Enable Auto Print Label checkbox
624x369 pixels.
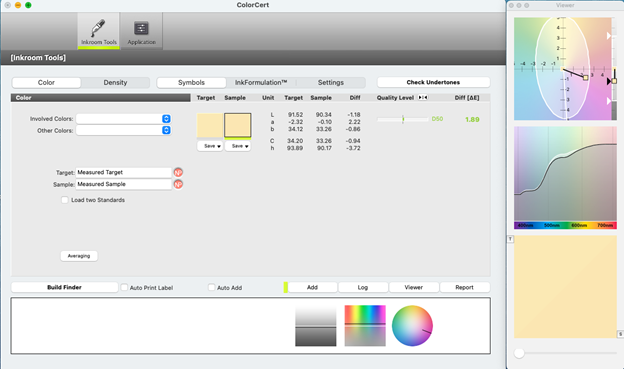click(124, 287)
